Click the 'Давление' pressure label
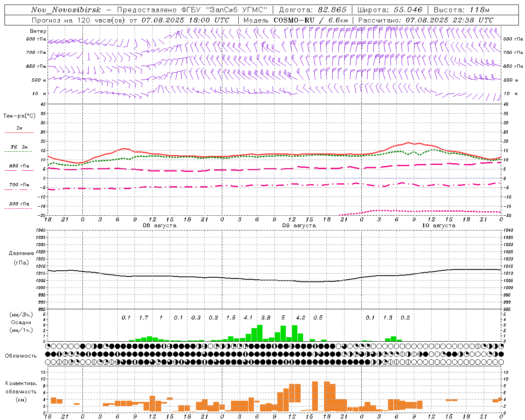The width and height of the screenshot is (525, 420). pyautogui.click(x=21, y=253)
